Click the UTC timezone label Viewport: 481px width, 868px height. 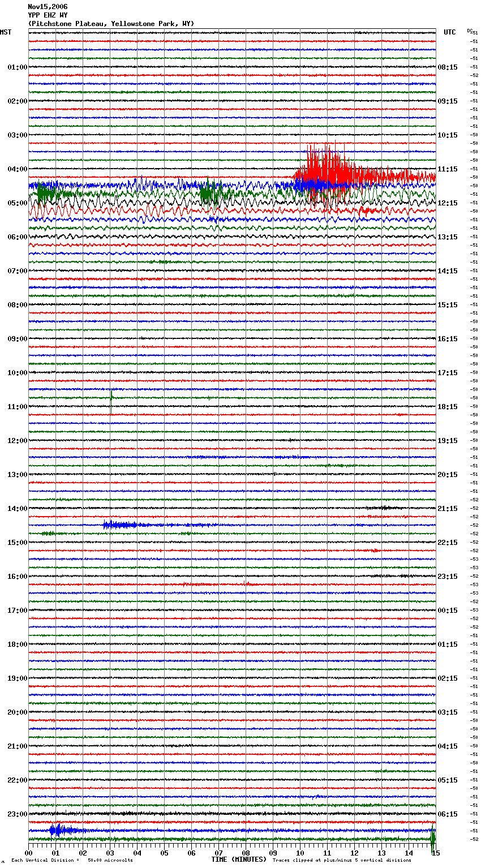click(x=449, y=32)
